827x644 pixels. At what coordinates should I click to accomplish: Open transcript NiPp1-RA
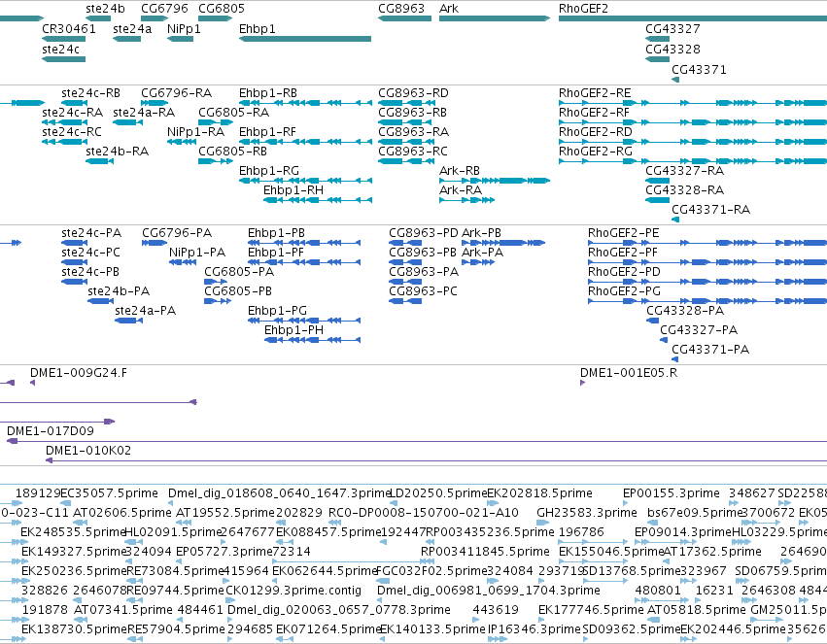[x=195, y=132]
